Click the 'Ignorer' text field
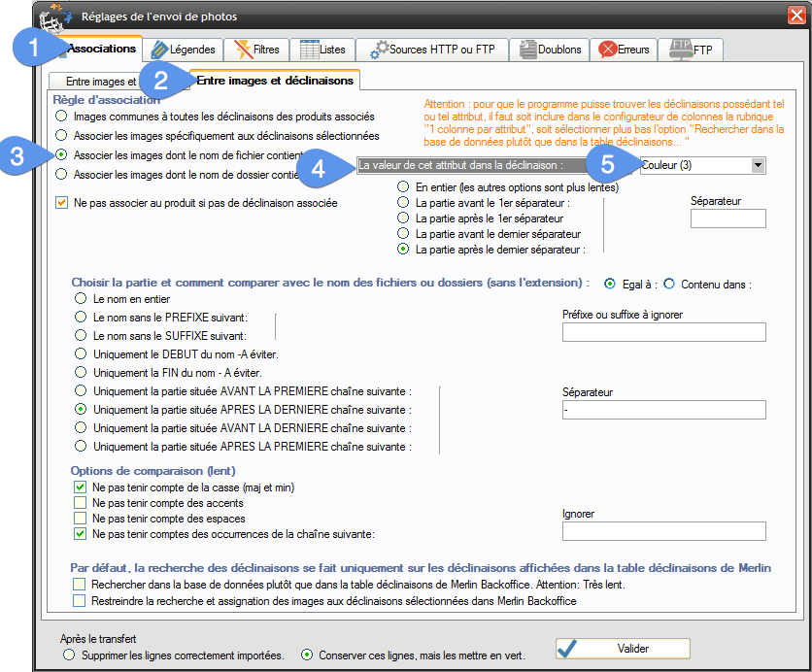Viewport: 812px width, 672px height. [x=663, y=531]
